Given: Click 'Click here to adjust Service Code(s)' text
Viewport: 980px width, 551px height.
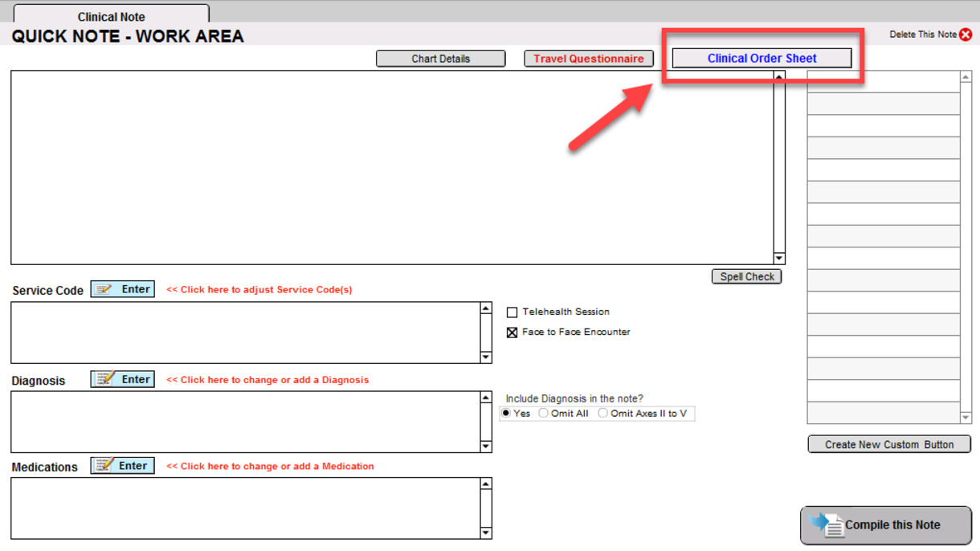Looking at the screenshot, I should click(x=259, y=290).
